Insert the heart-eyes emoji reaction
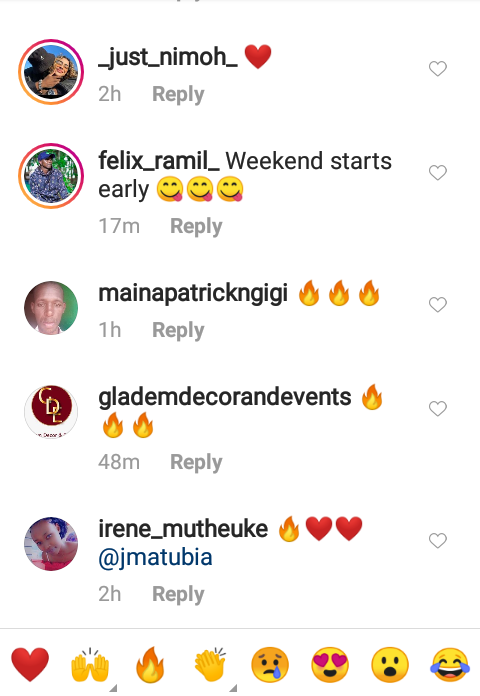Screen dimensions: 480x696 click(330, 664)
